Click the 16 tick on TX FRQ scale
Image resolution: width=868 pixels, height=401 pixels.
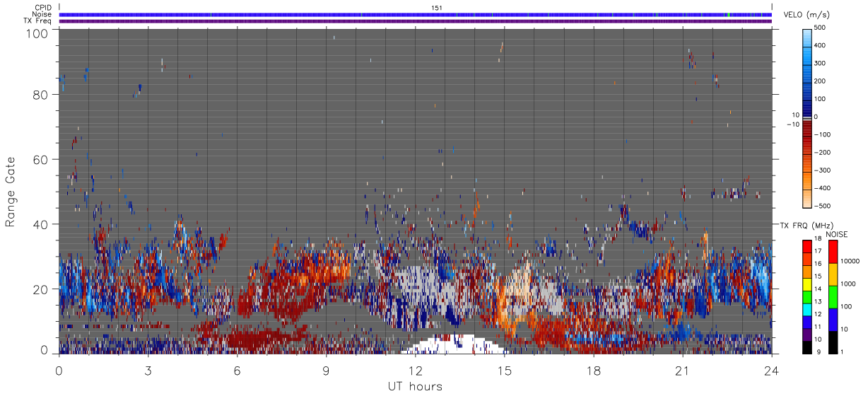click(x=819, y=265)
